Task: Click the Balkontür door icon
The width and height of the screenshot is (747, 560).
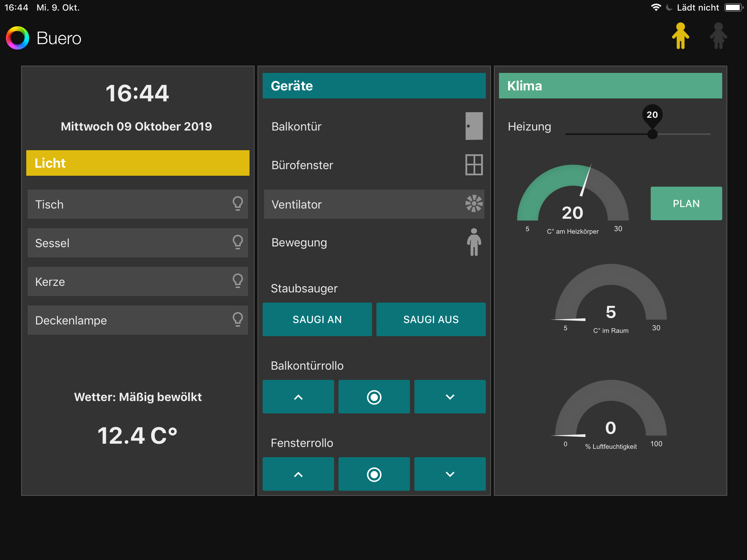Action: coord(474,126)
